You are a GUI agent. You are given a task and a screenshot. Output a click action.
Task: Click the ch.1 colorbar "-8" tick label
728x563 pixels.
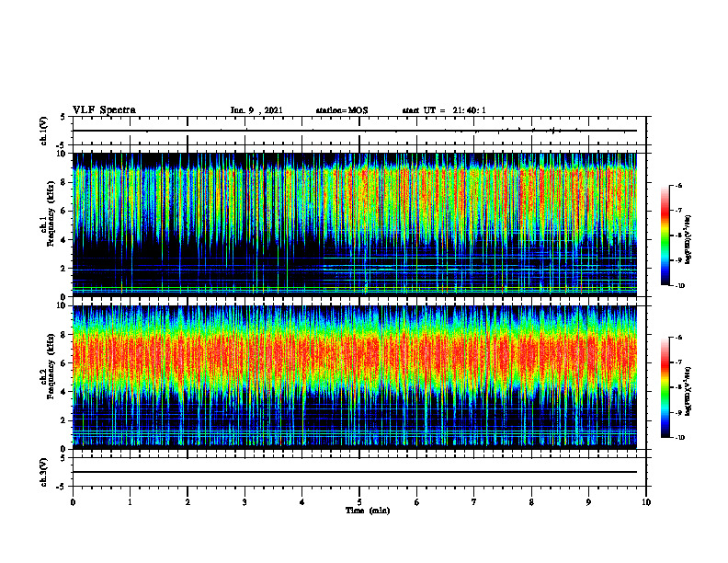pyautogui.click(x=679, y=236)
